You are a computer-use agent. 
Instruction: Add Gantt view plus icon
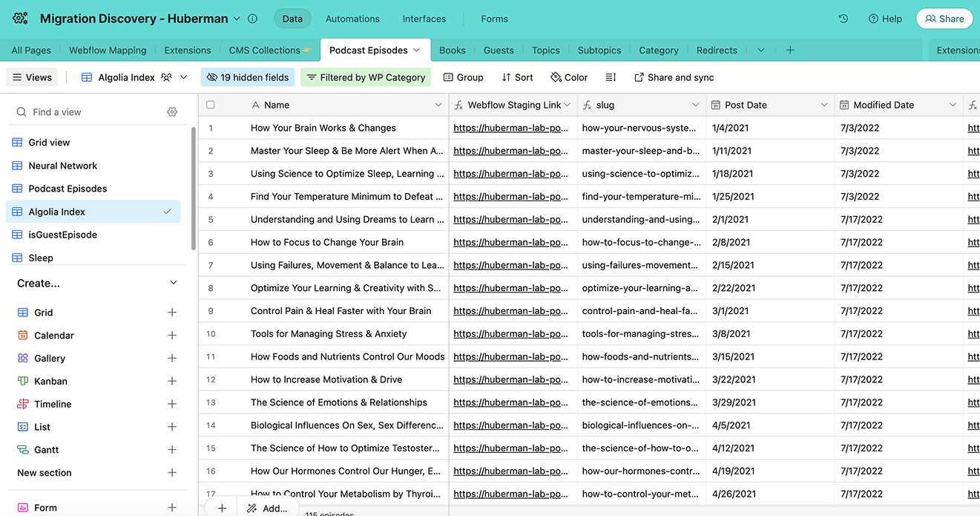pyautogui.click(x=172, y=450)
